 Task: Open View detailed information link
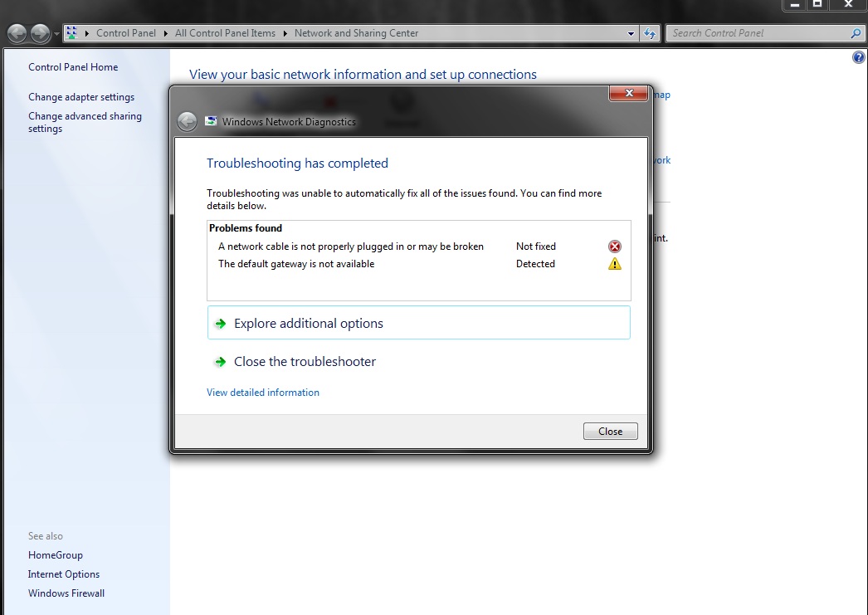(263, 393)
